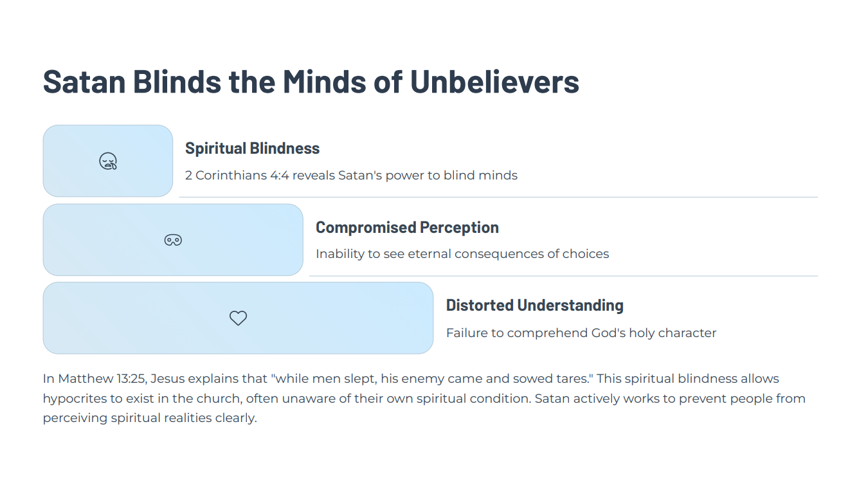Screen dimensions: 868x487
Task: Click the sleepy face icon beside Spiritual Blindness
Action: click(108, 161)
